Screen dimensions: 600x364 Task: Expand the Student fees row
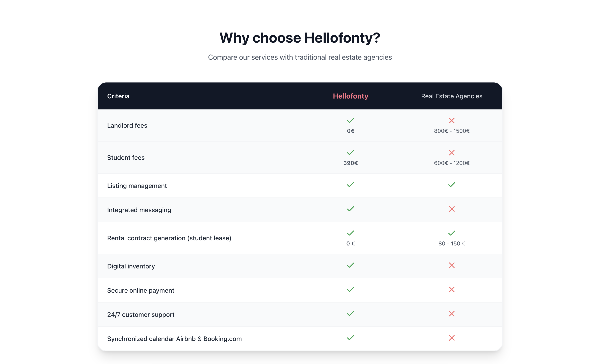pos(126,157)
